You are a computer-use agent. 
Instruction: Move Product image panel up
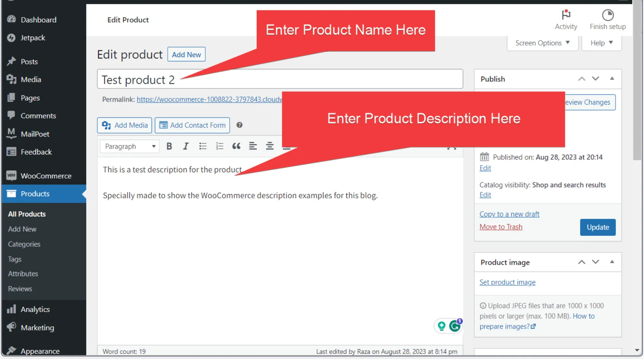pos(582,262)
